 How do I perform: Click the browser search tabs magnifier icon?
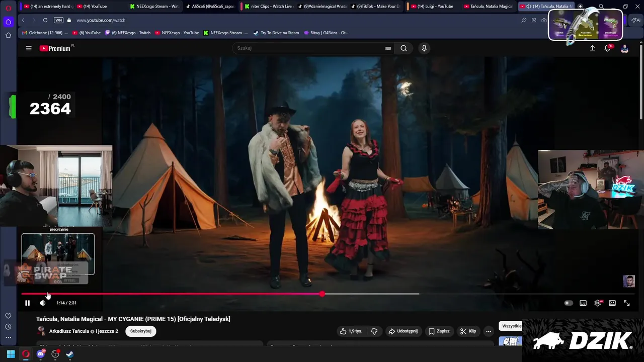pos(601,6)
